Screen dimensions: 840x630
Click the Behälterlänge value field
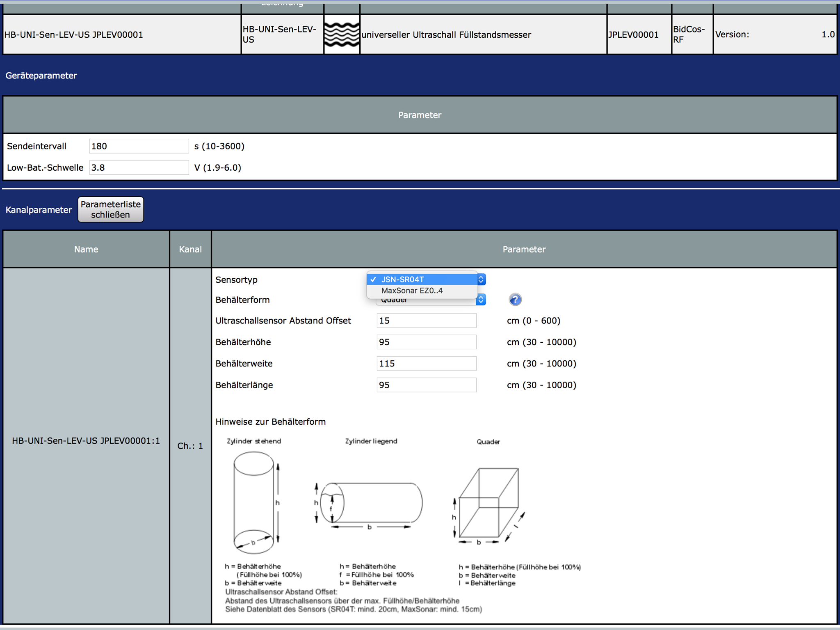(x=426, y=385)
